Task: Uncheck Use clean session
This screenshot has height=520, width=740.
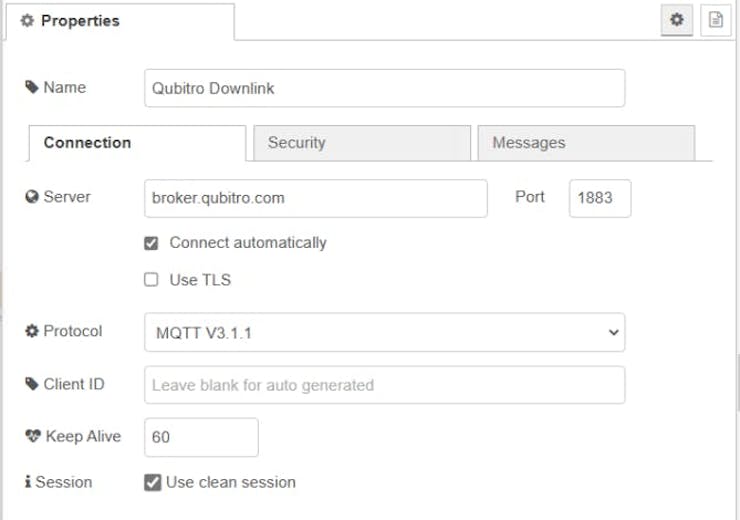Action: [152, 483]
